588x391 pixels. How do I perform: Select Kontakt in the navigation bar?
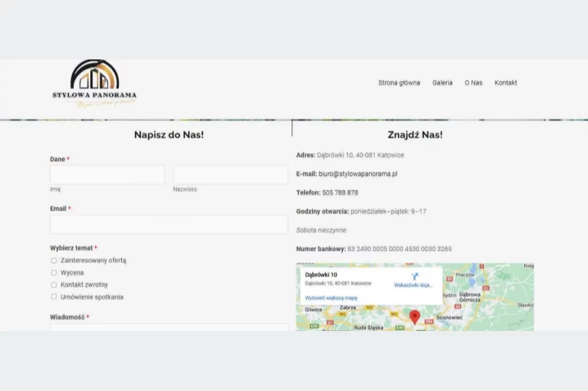(x=506, y=82)
